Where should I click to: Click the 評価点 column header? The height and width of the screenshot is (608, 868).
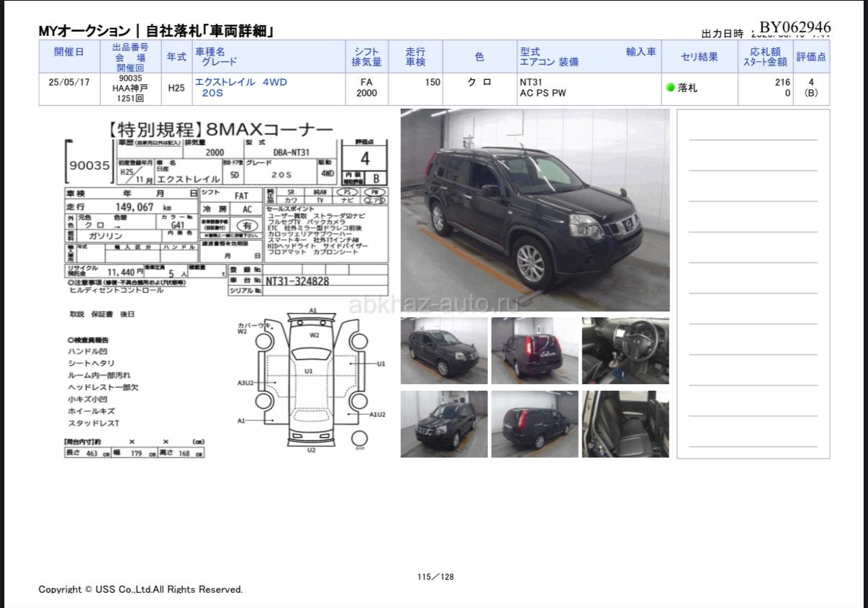pos(810,56)
